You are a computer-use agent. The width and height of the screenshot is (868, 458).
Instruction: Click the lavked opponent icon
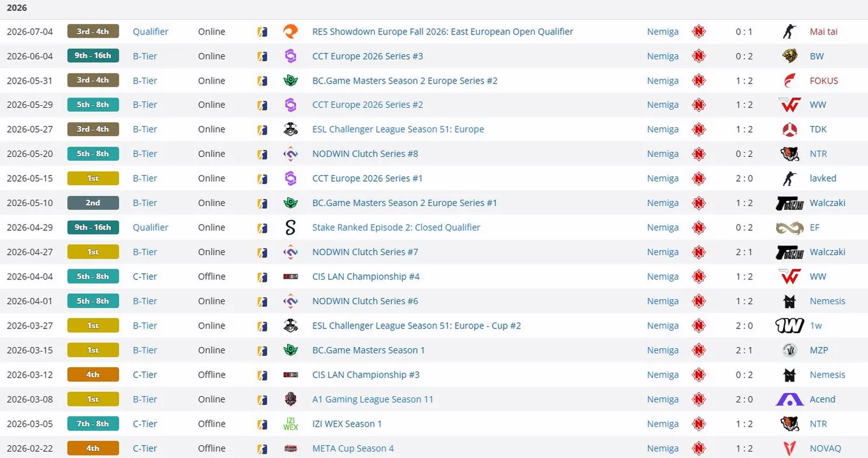(789, 179)
